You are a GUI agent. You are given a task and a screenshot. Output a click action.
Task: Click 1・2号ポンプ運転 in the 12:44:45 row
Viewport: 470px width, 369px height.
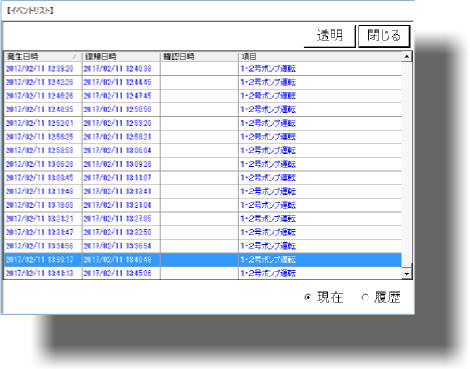tap(268, 82)
